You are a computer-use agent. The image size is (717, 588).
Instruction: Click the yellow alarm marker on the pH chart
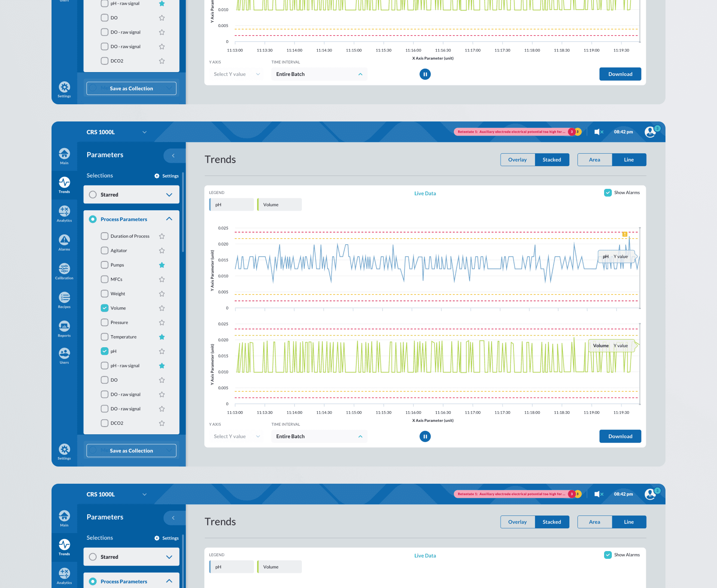point(625,234)
